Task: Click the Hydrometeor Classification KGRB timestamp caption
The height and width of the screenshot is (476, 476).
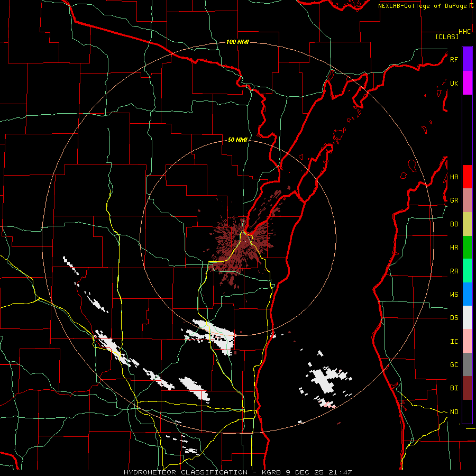Action: point(237,472)
